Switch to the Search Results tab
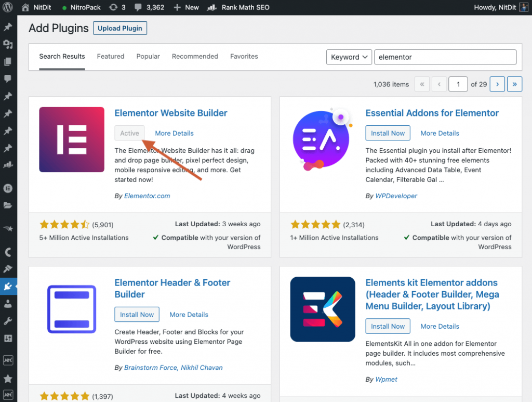532x402 pixels. [62, 56]
